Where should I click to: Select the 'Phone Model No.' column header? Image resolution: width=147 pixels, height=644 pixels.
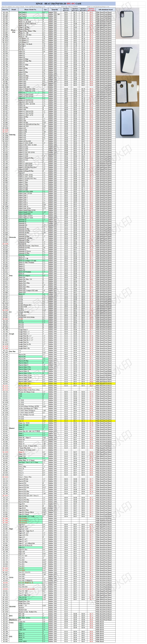pyautogui.click(x=30, y=10)
